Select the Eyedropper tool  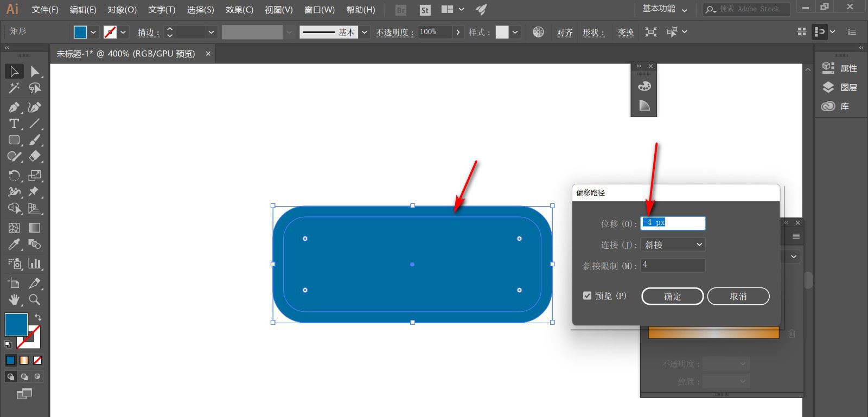click(14, 245)
